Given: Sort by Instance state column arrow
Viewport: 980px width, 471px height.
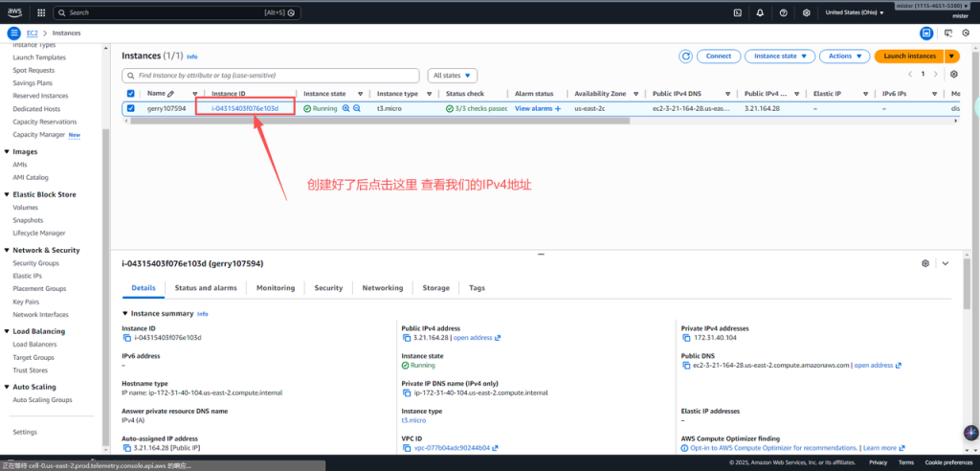Looking at the screenshot, I should pos(361,93).
